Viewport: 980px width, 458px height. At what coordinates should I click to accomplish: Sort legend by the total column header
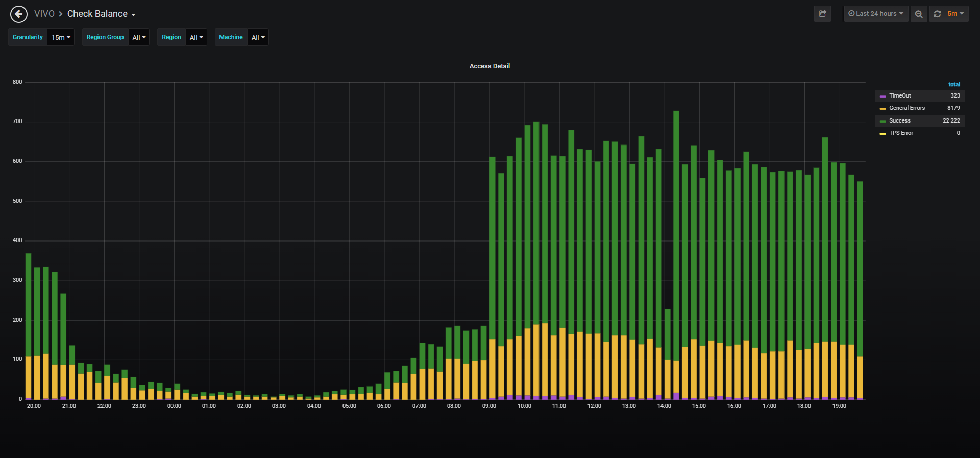[x=954, y=84]
